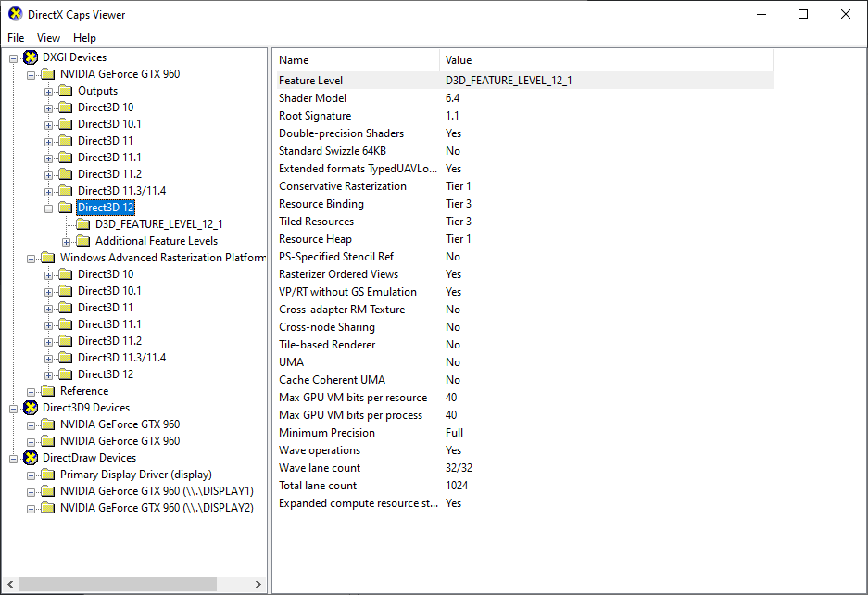Select the Conservative Rasterization row
The image size is (868, 595).
(525, 186)
